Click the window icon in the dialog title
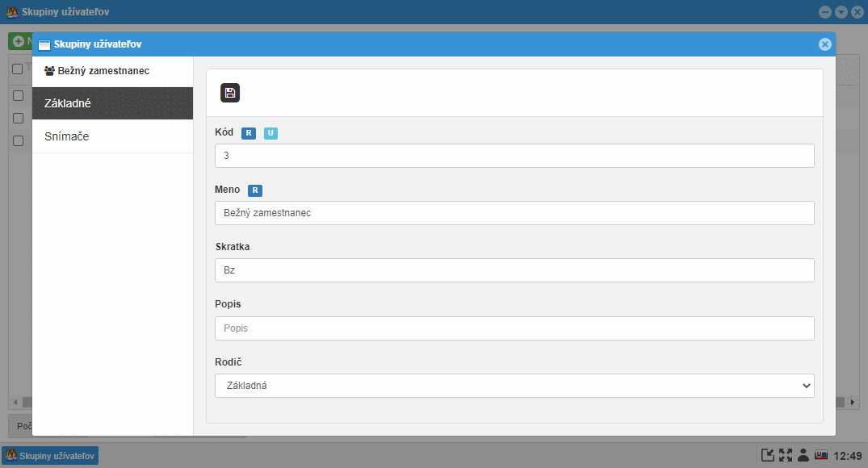This screenshot has height=468, width=868. click(44, 45)
